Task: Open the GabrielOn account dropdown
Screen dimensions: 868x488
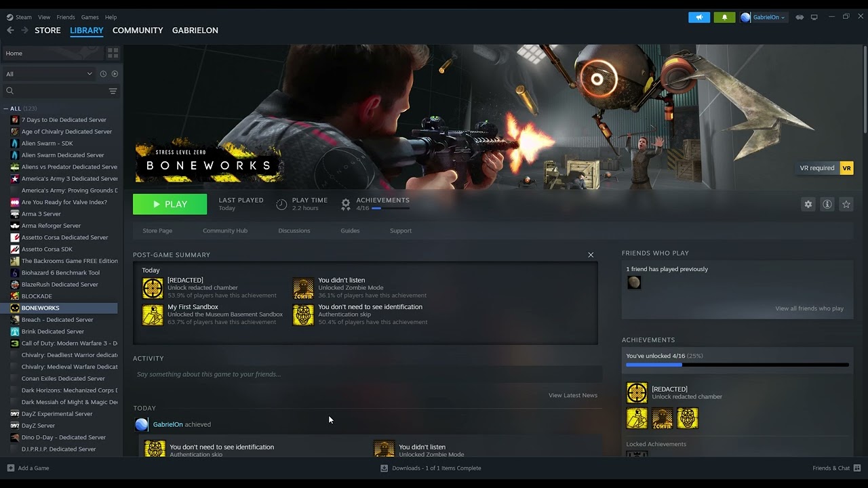Action: pos(763,17)
